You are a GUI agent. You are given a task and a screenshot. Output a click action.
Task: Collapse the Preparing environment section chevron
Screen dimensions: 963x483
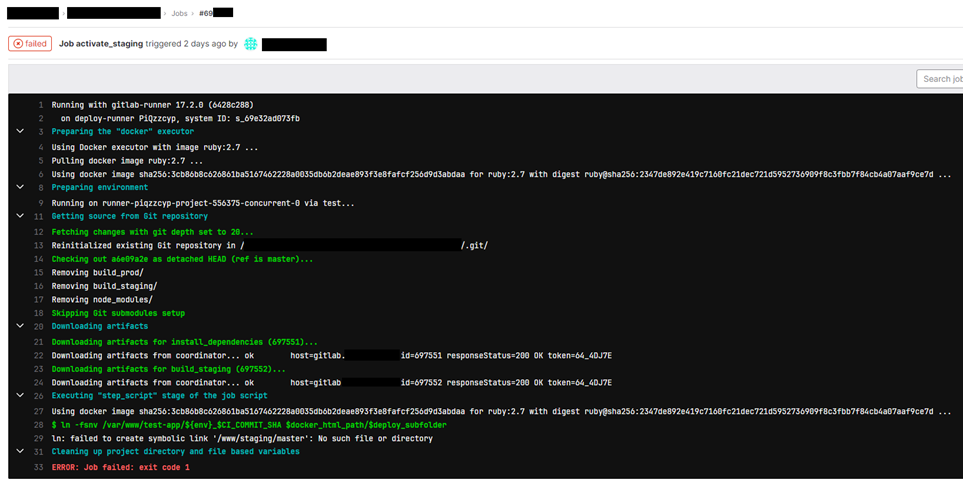point(19,187)
